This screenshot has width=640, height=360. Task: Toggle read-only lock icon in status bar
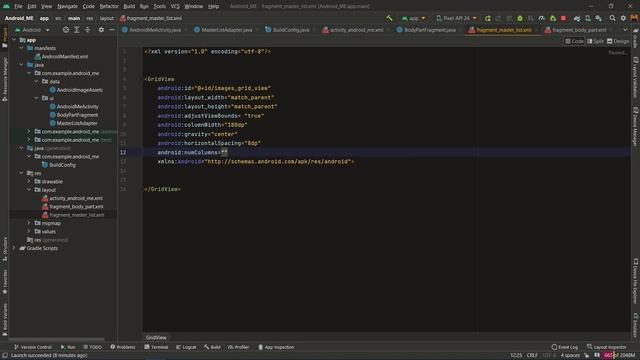tap(587, 356)
